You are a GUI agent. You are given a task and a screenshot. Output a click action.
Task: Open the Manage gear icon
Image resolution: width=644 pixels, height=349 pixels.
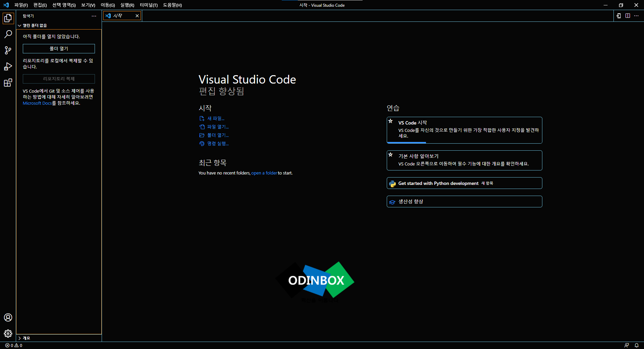pyautogui.click(x=8, y=334)
